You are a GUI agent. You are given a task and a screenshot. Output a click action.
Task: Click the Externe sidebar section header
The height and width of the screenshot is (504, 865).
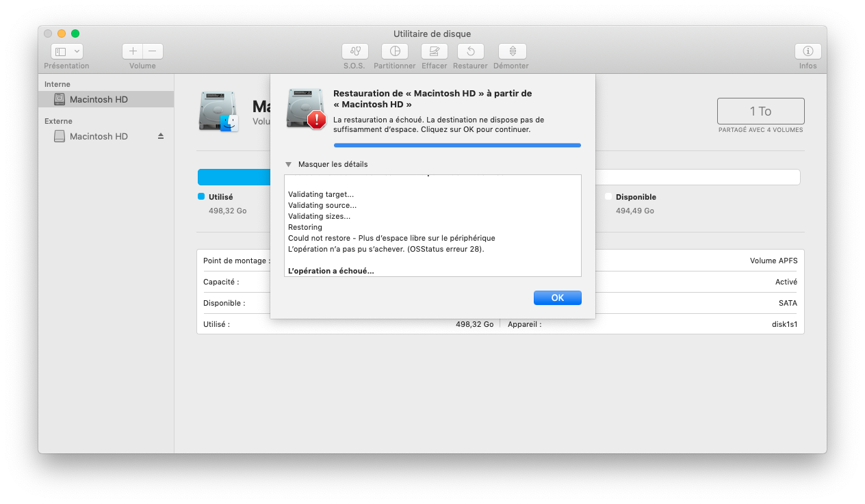point(58,121)
